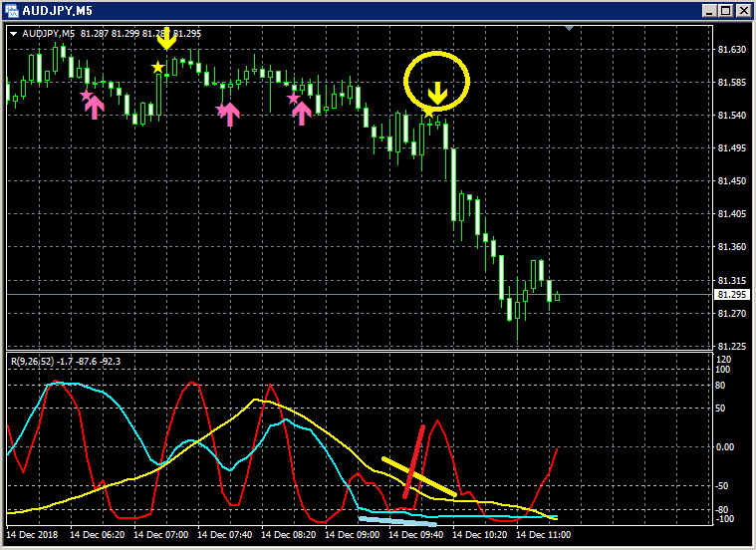Viewport: 756px width, 550px height.
Task: Maximize the AUDJPY chart window
Action: point(726,11)
